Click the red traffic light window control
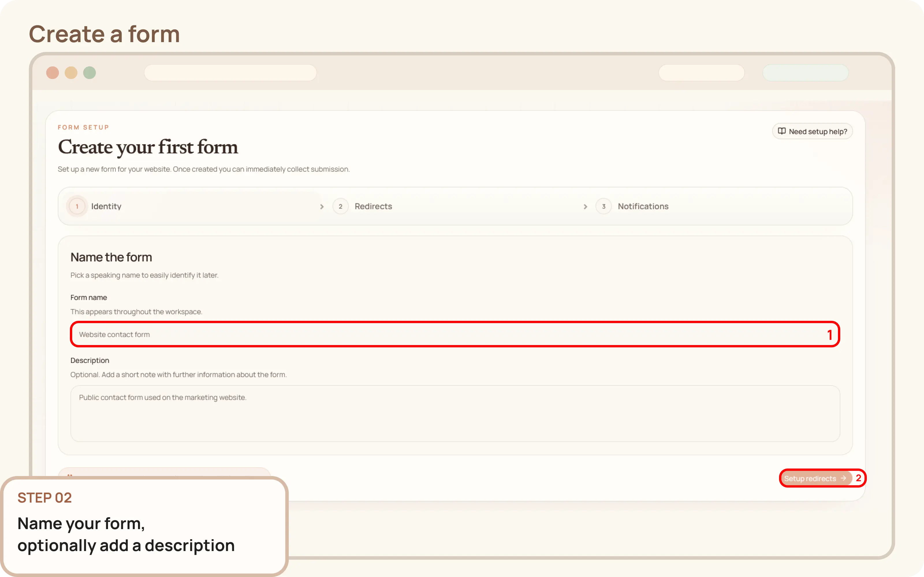This screenshot has height=577, width=924. click(x=53, y=72)
